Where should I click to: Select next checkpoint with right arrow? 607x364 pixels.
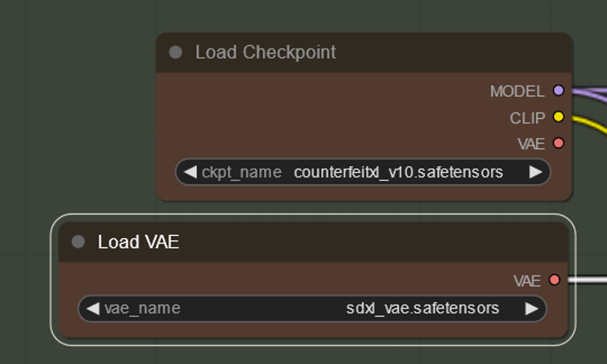point(536,171)
